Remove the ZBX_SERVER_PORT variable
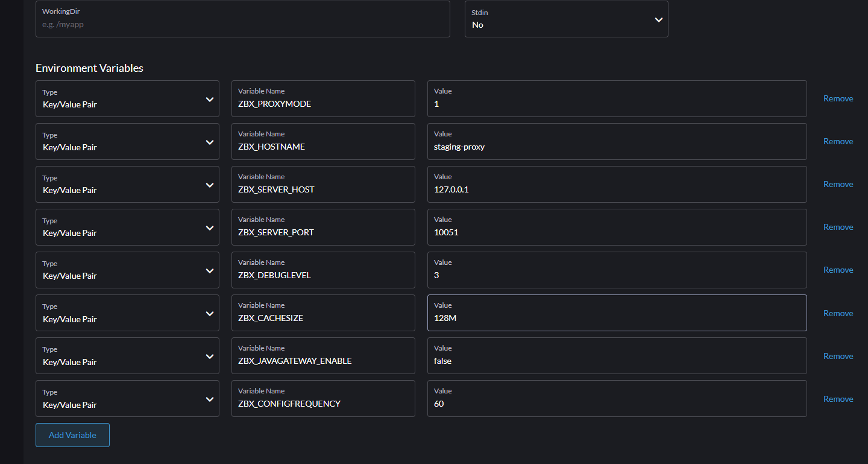Viewport: 868px width, 464px height. click(x=838, y=227)
